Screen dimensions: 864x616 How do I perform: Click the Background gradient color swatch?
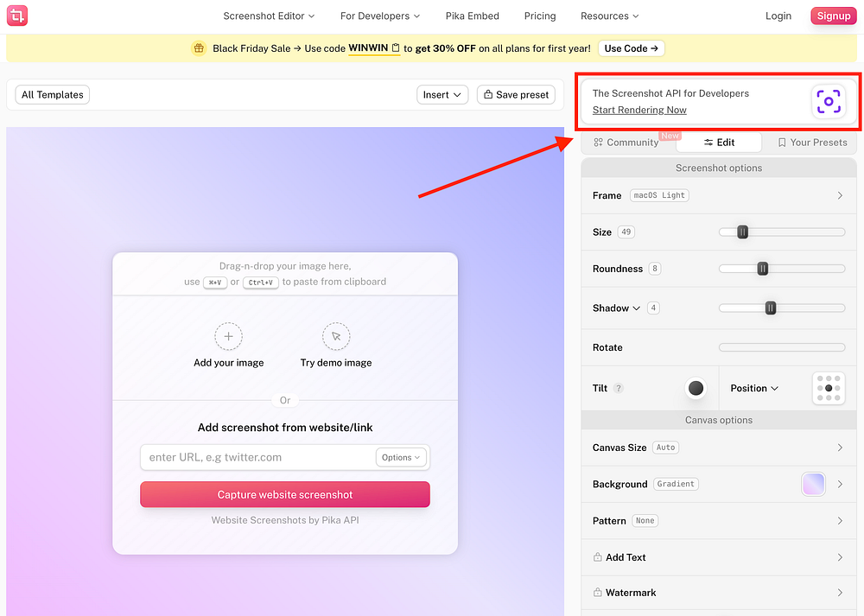point(813,485)
